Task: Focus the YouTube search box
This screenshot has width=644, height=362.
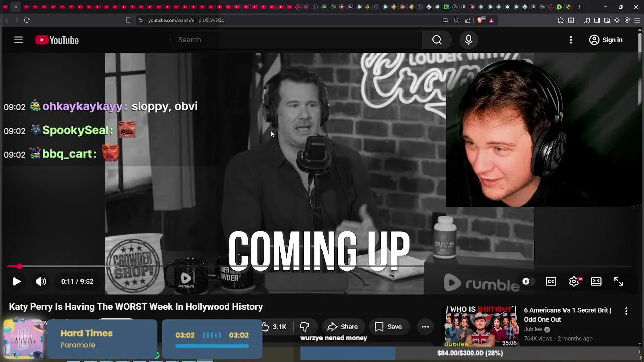Action: [297, 40]
